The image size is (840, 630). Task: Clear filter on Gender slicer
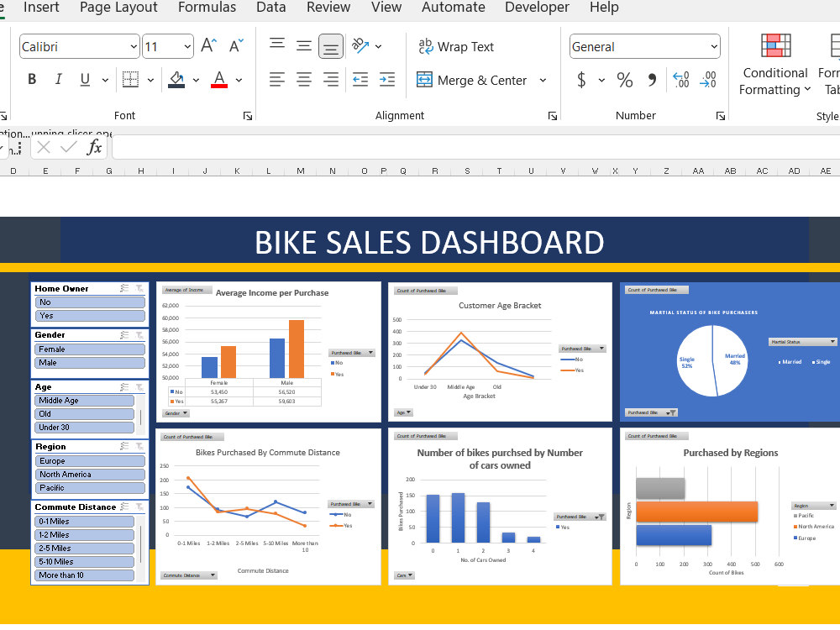coord(139,335)
